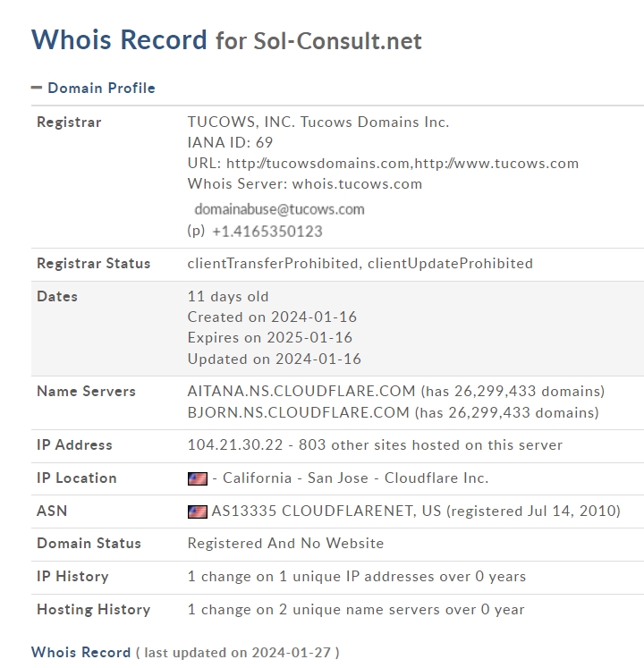Click the Hosting History label
Image resolution: width=644 pixels, height=668 pixels.
pyautogui.click(x=93, y=610)
